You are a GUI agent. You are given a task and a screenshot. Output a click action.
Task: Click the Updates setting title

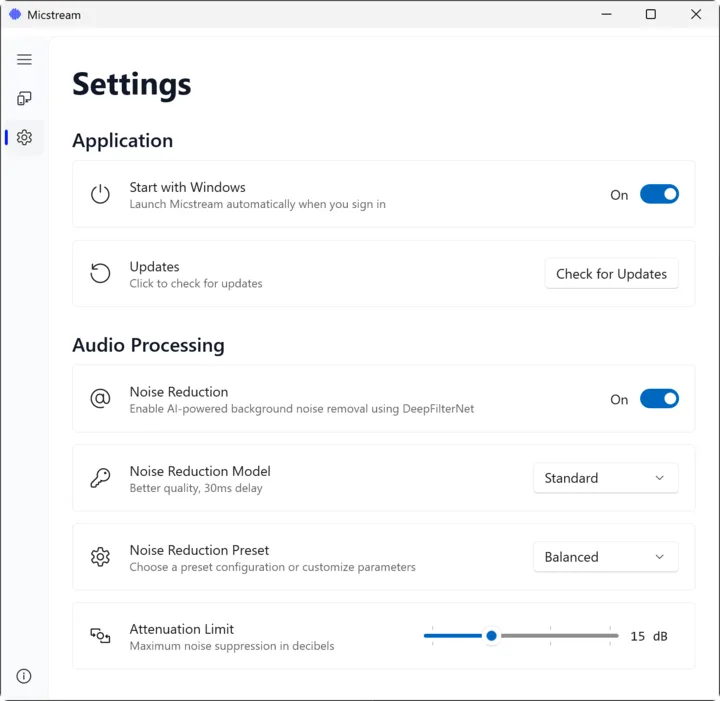(x=154, y=267)
